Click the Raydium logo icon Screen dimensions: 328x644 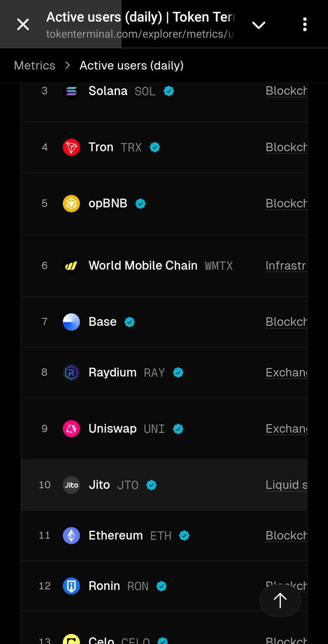coord(71,372)
